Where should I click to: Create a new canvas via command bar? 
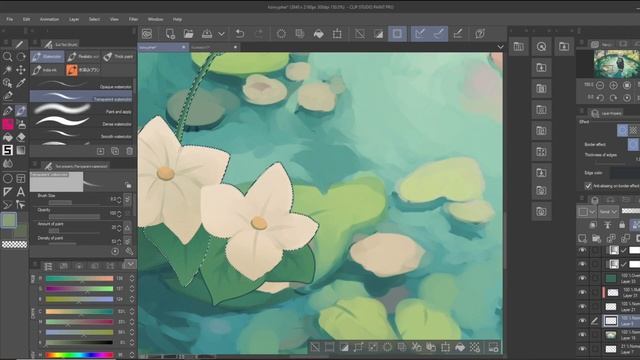(170, 34)
